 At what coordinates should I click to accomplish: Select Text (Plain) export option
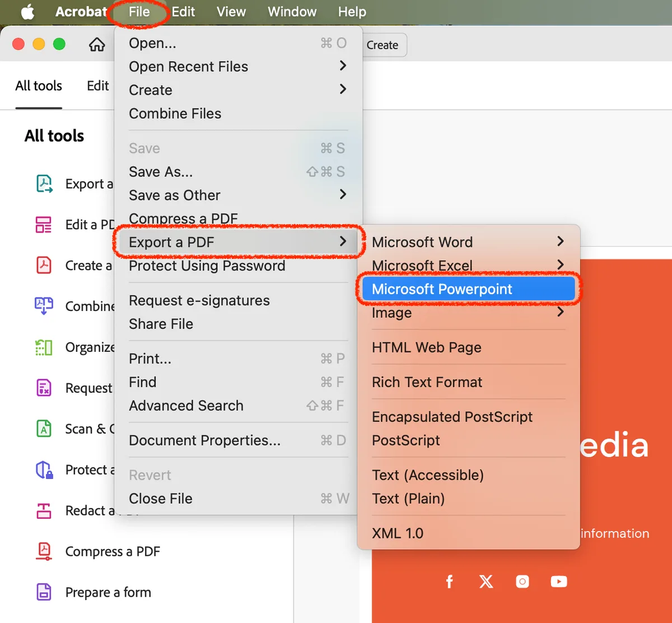(x=468, y=499)
